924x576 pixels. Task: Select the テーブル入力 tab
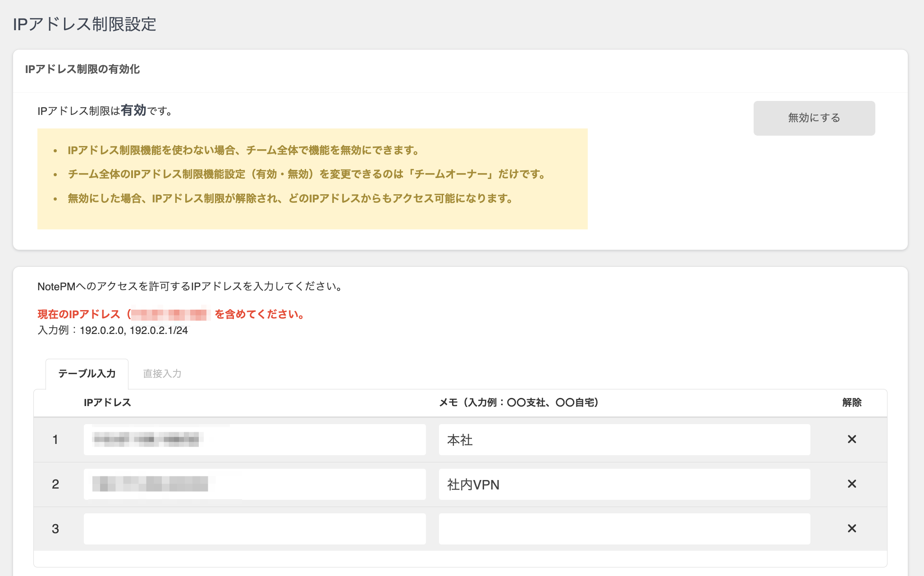click(87, 374)
